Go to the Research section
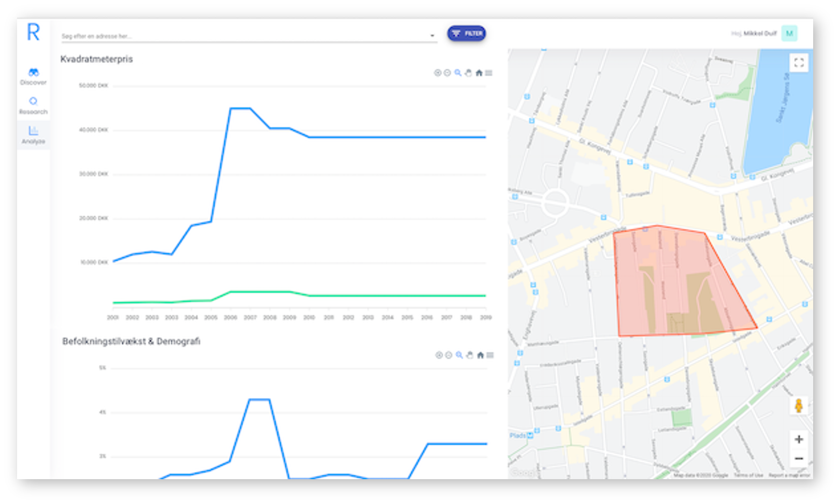This screenshot has height=504, width=838. pyautogui.click(x=34, y=105)
